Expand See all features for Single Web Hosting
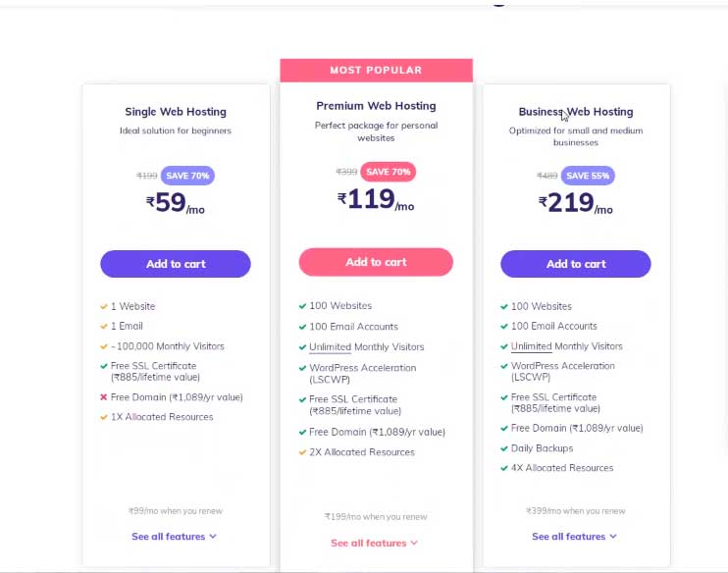The width and height of the screenshot is (728, 573). pyautogui.click(x=174, y=537)
